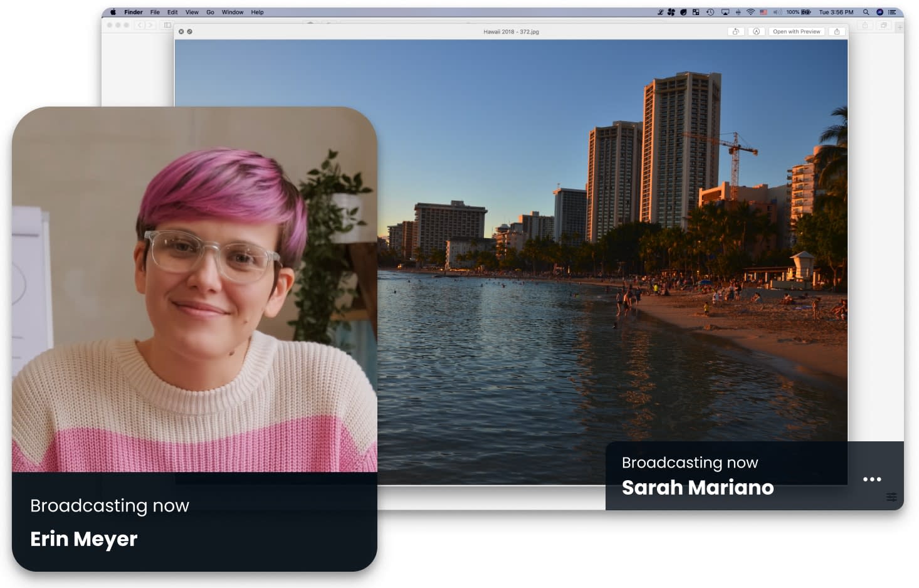Click the clock showing Tue 3:56 PM
Screen dimensions: 919x588
[x=837, y=12]
